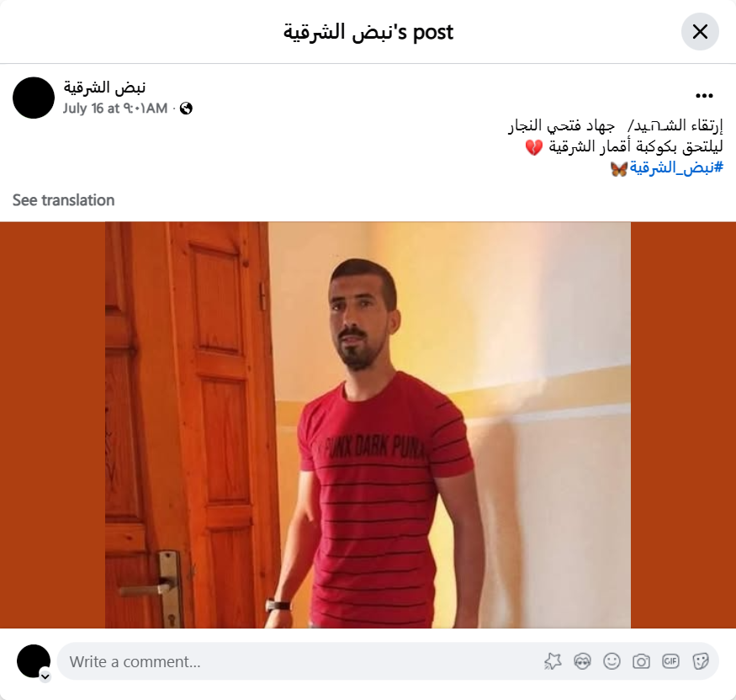The width and height of the screenshot is (736, 700).
Task: Click the globe public audience icon
Action: 187,109
